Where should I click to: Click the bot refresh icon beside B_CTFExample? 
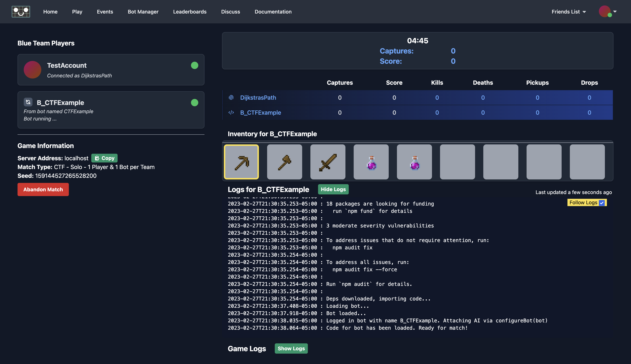click(28, 102)
